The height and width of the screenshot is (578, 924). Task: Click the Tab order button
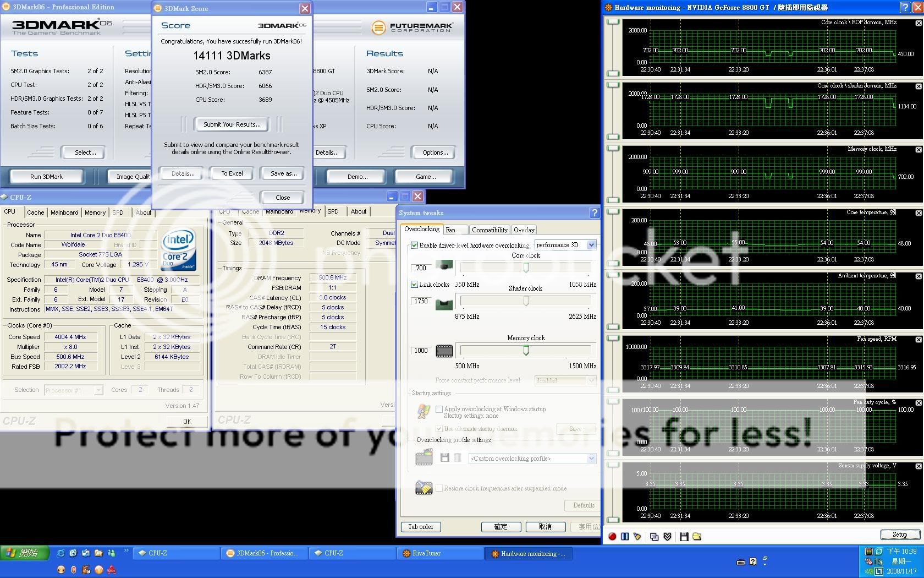click(x=421, y=527)
